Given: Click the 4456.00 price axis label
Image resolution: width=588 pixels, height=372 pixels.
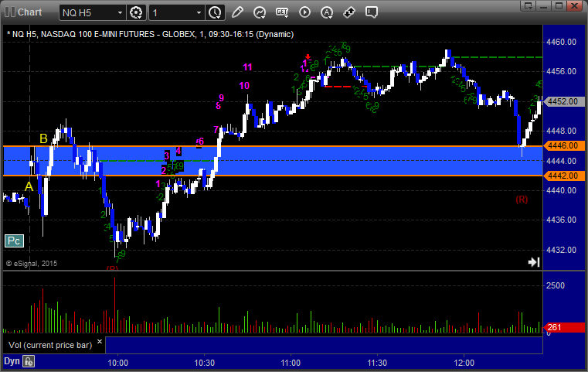Looking at the screenshot, I should click(562, 71).
